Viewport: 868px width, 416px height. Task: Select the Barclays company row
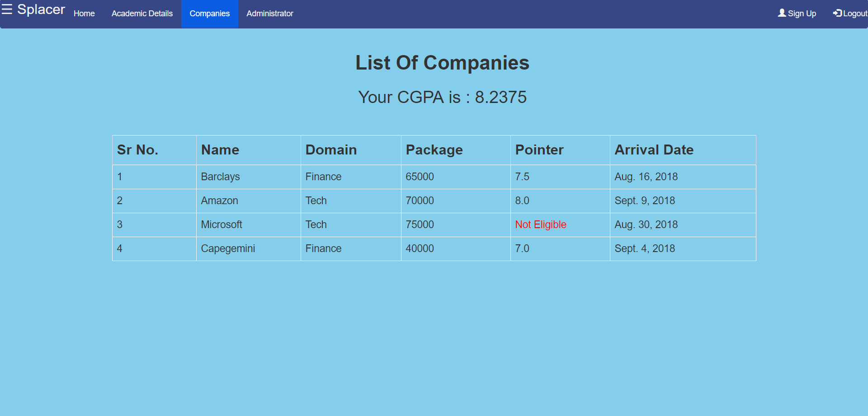(220, 177)
